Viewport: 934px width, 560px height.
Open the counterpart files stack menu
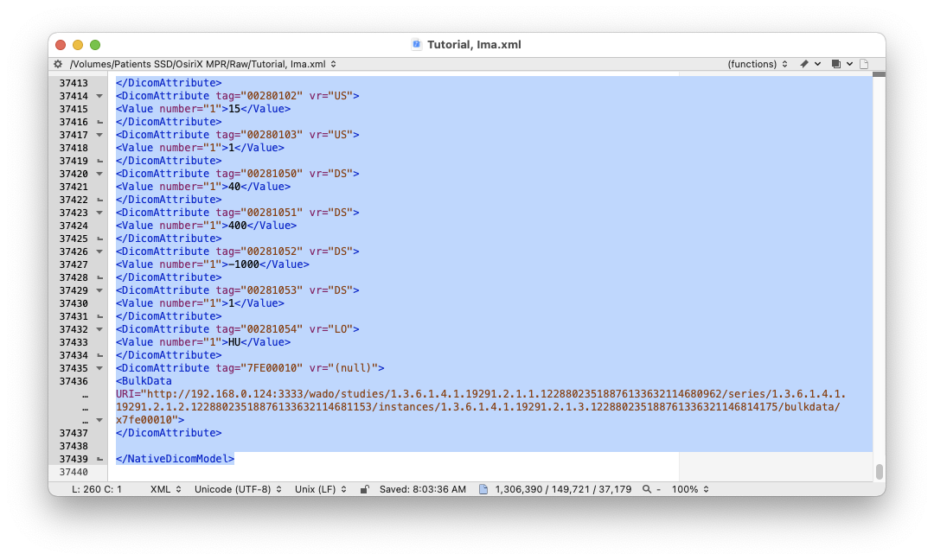841,64
